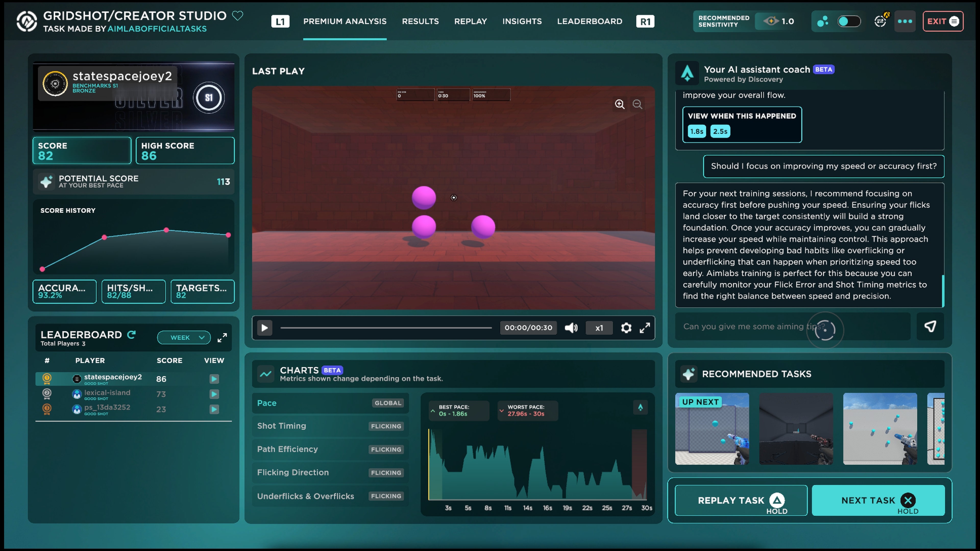Open the x1 playback speed selector
Screen dimensions: 980x551
point(599,328)
